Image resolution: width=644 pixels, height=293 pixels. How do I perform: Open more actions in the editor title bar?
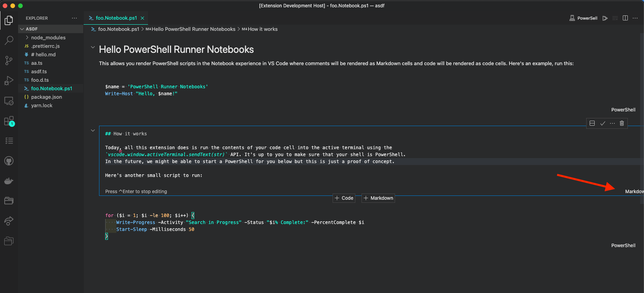tap(635, 18)
